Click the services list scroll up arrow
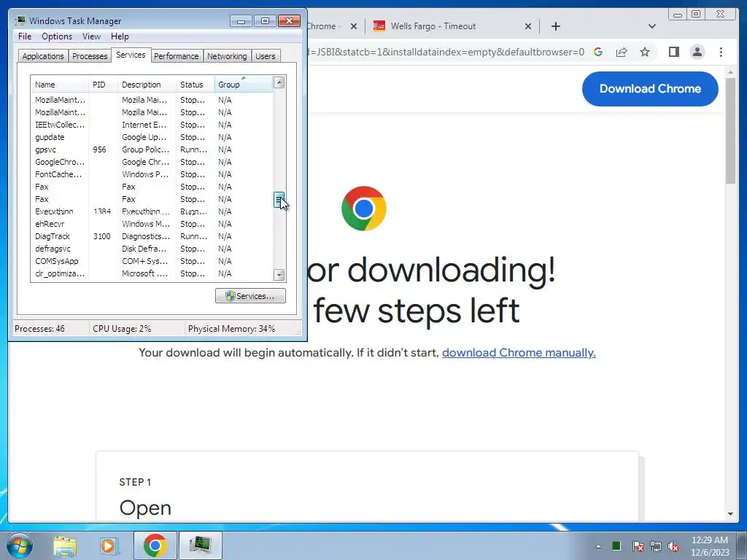Image resolution: width=747 pixels, height=560 pixels. pos(279,83)
